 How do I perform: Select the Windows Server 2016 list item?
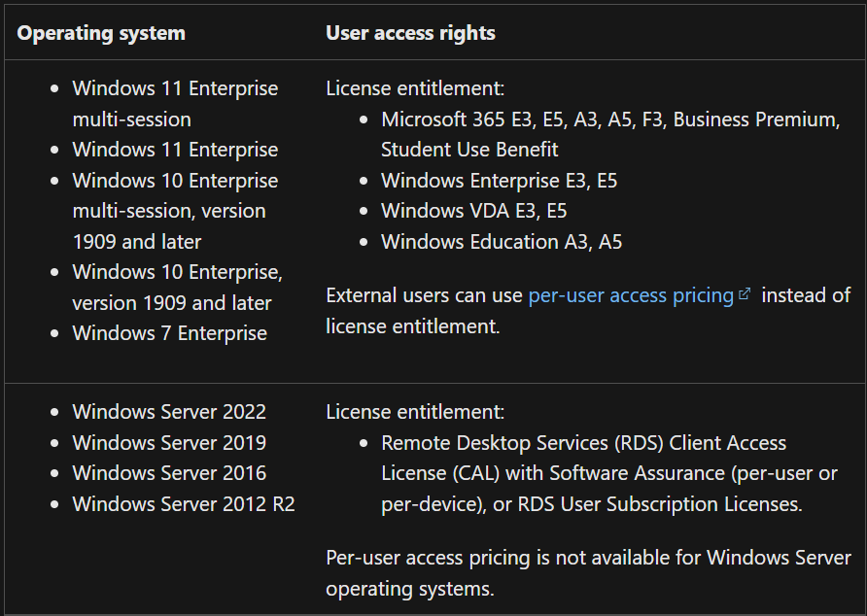click(169, 473)
